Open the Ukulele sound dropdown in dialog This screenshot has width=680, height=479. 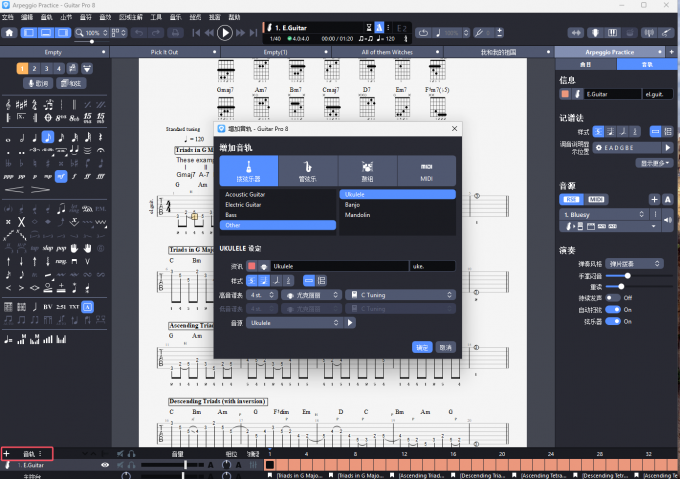(x=294, y=323)
